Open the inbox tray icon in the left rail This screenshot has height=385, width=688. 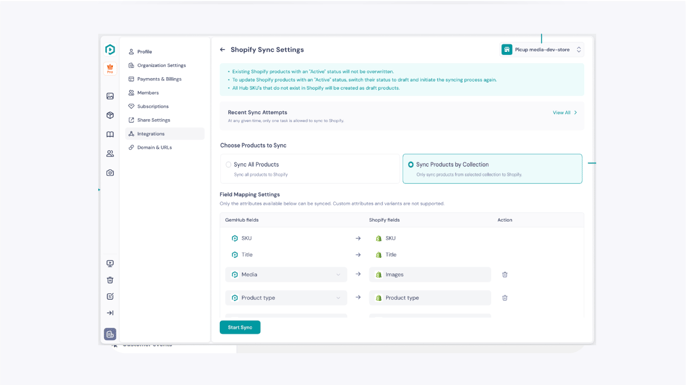[110, 96]
